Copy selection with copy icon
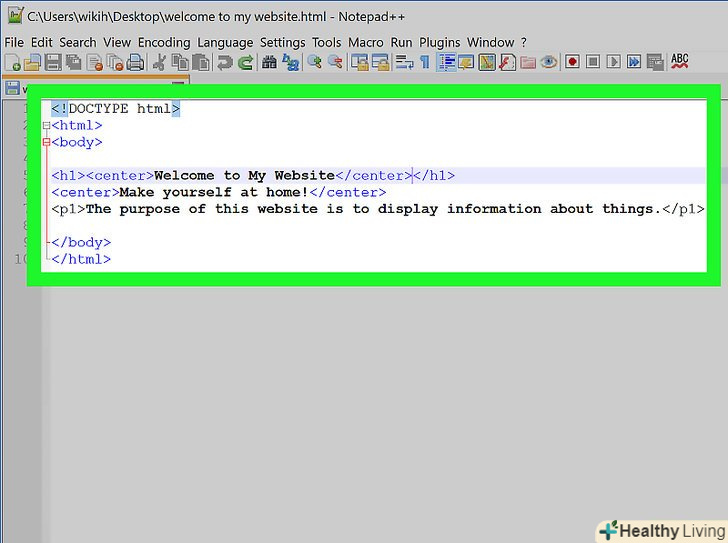The width and height of the screenshot is (728, 543). [x=179, y=62]
